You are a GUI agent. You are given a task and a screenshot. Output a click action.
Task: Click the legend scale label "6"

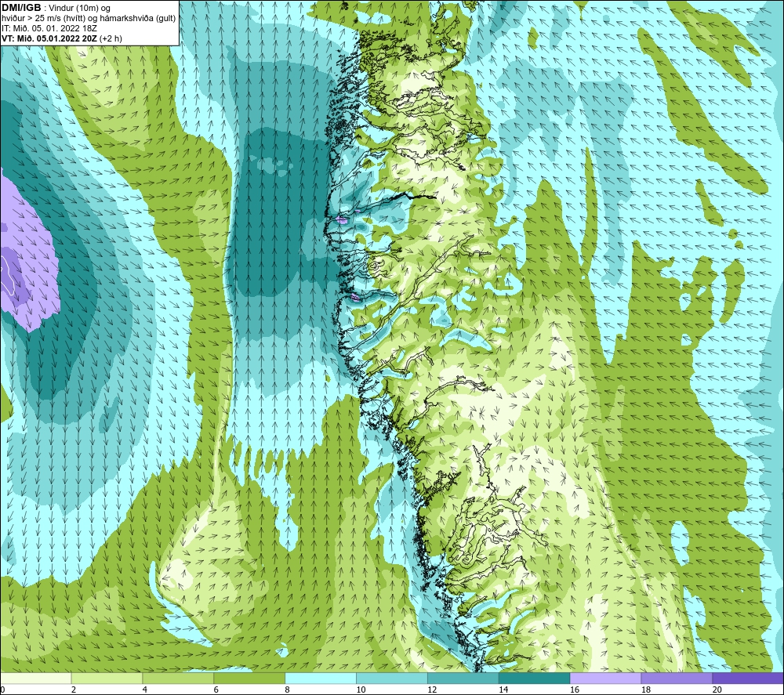pos(216,690)
